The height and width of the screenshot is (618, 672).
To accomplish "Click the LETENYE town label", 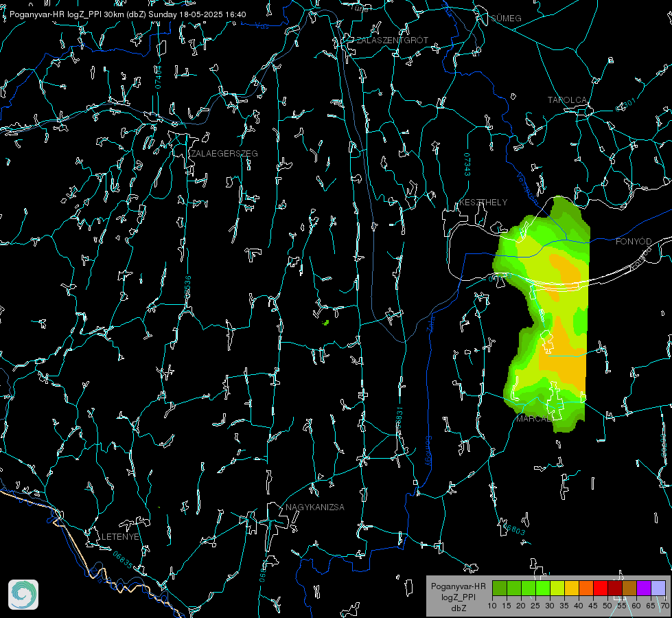I will pos(120,537).
